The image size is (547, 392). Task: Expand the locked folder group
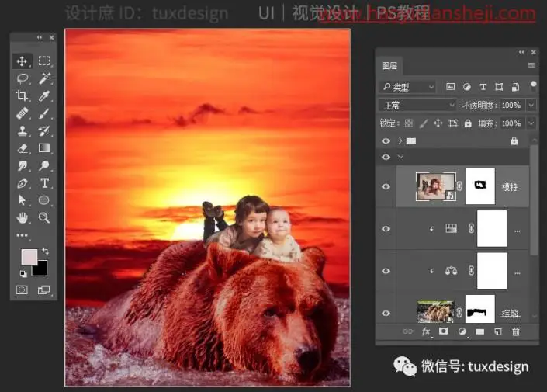(400, 140)
